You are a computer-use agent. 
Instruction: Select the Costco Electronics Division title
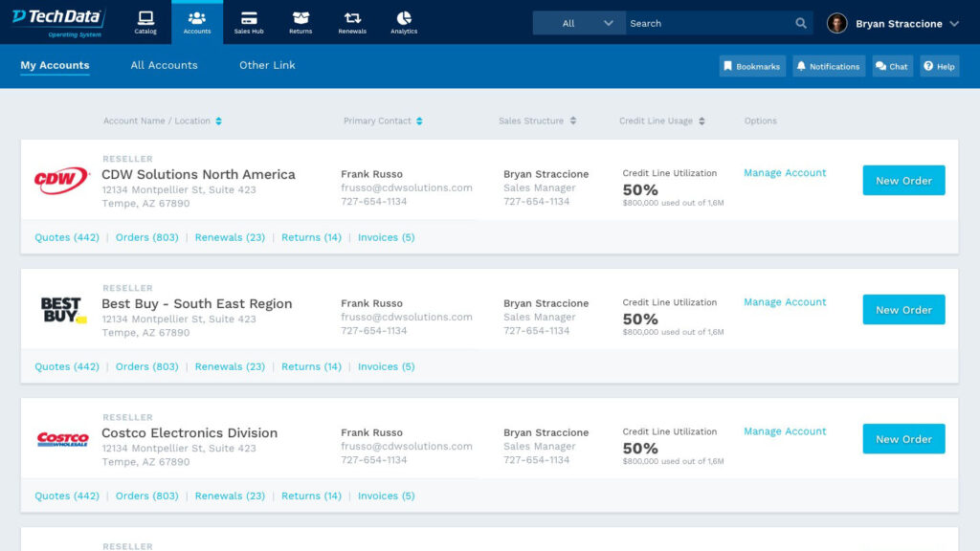coord(189,433)
